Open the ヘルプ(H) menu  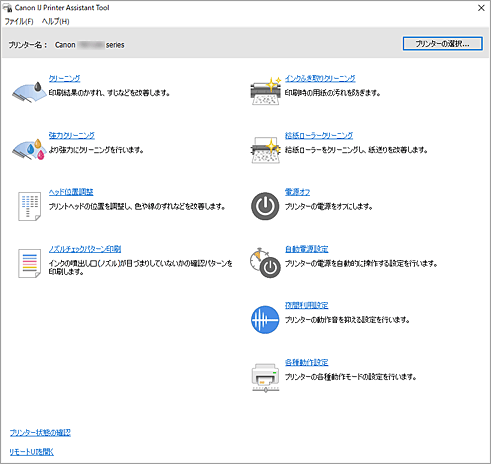55,22
